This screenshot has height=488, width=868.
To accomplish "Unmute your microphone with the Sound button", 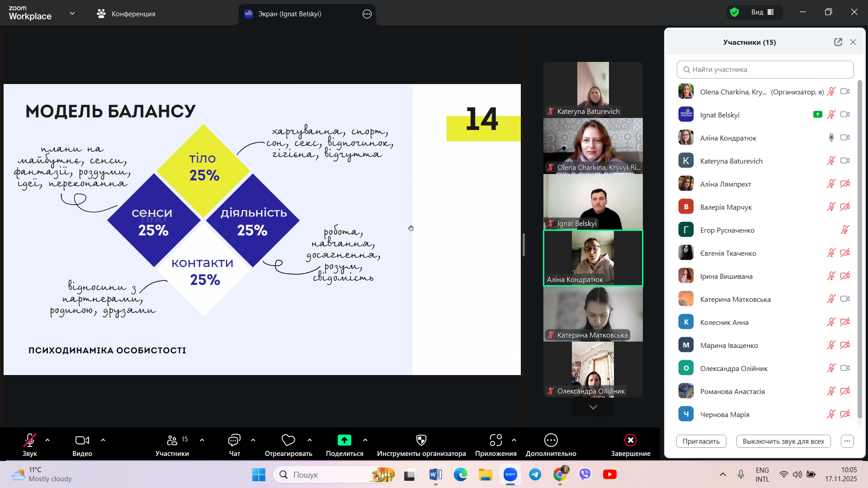I will point(30,440).
